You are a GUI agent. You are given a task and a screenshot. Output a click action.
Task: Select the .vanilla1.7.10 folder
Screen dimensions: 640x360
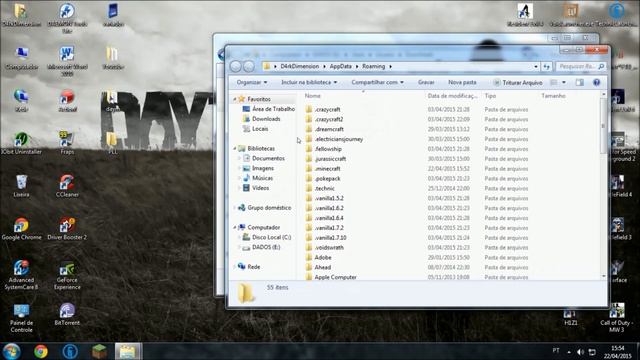point(330,238)
